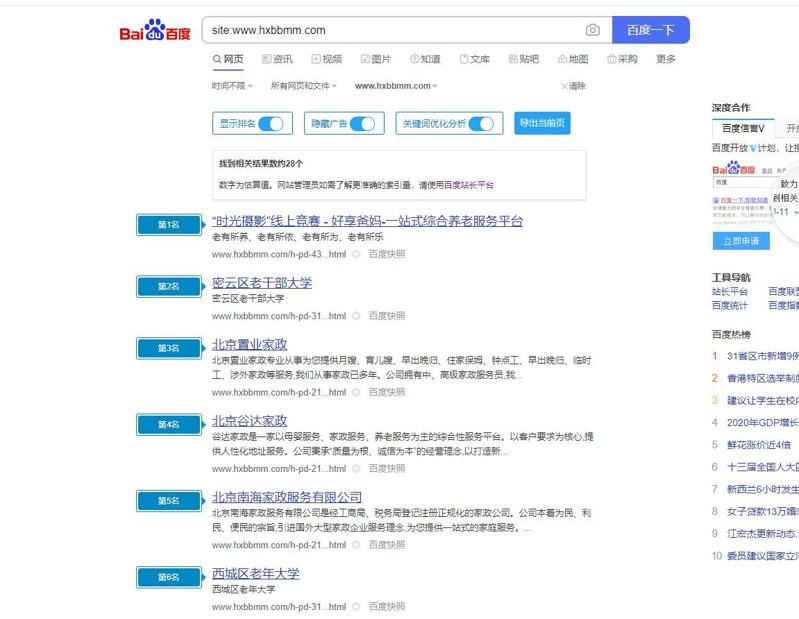Click circle icon beside h-pd-43 URL
The image size is (799, 619).
pyautogui.click(x=356, y=254)
